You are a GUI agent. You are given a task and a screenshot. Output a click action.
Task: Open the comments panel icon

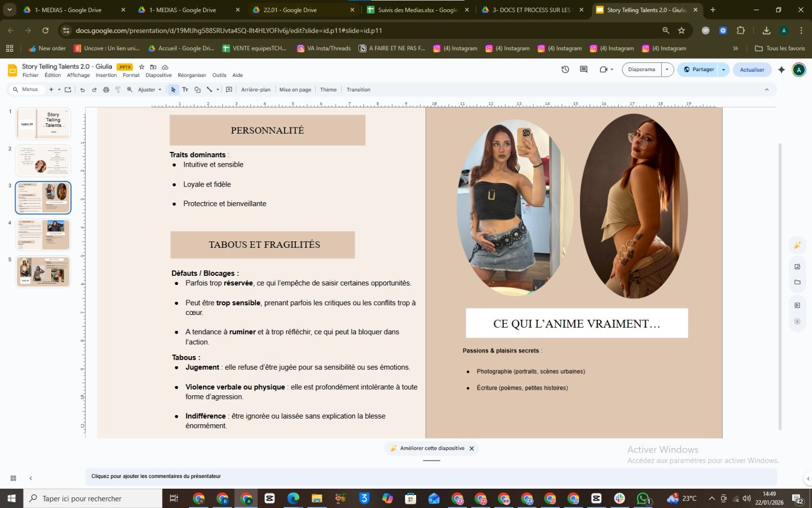point(584,70)
